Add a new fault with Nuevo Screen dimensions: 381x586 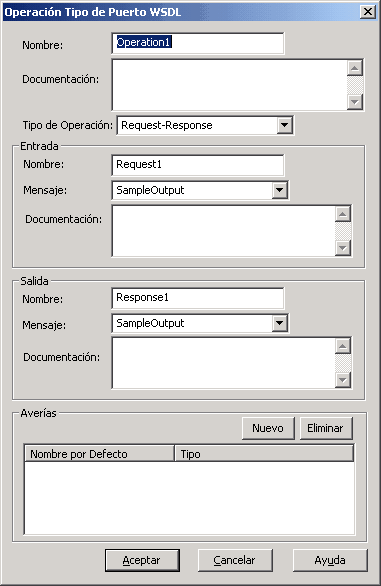(268, 428)
